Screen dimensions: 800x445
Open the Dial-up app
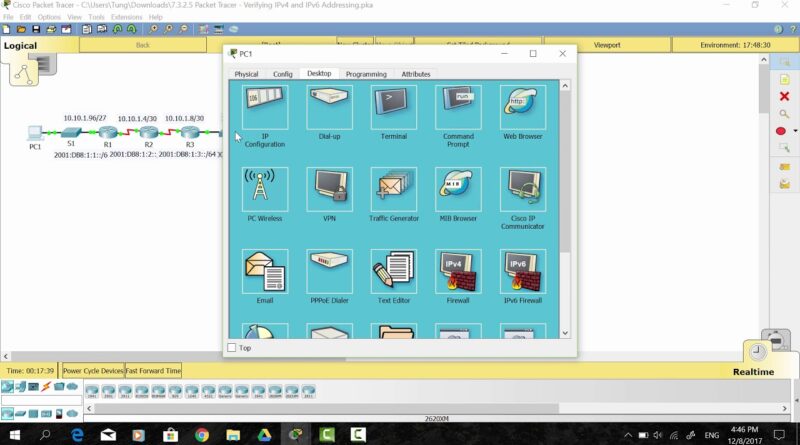pyautogui.click(x=330, y=107)
